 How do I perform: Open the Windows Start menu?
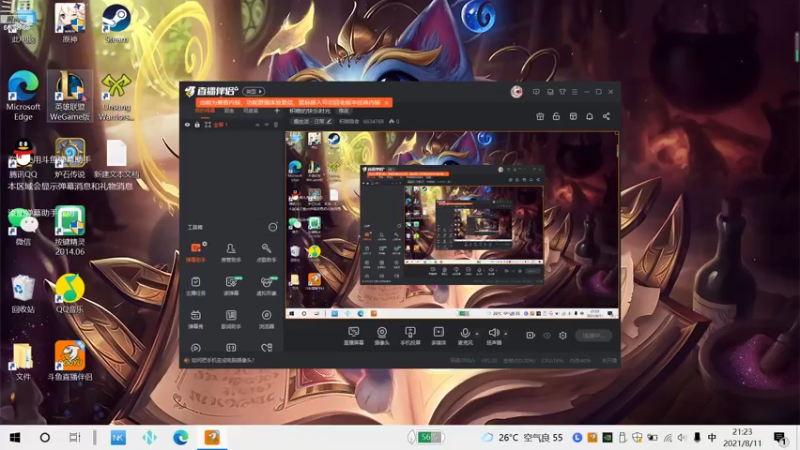click(x=15, y=437)
